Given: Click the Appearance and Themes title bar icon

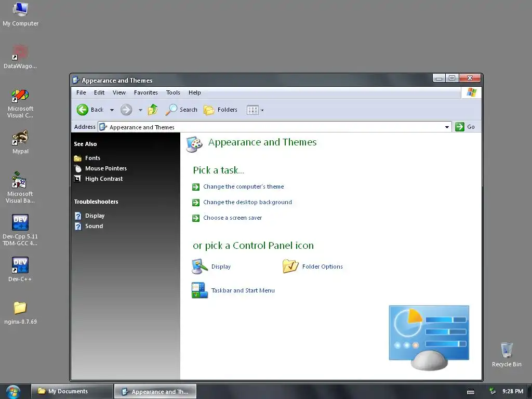Looking at the screenshot, I should tap(76, 80).
